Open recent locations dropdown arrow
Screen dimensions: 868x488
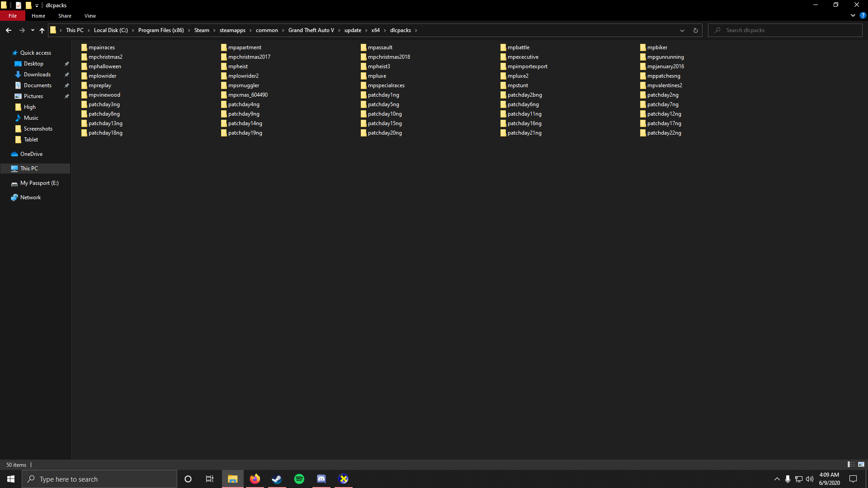tap(33, 30)
